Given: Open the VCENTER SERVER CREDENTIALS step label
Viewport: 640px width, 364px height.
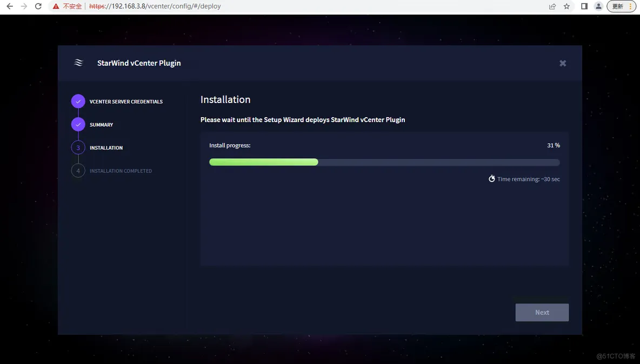Looking at the screenshot, I should (126, 102).
